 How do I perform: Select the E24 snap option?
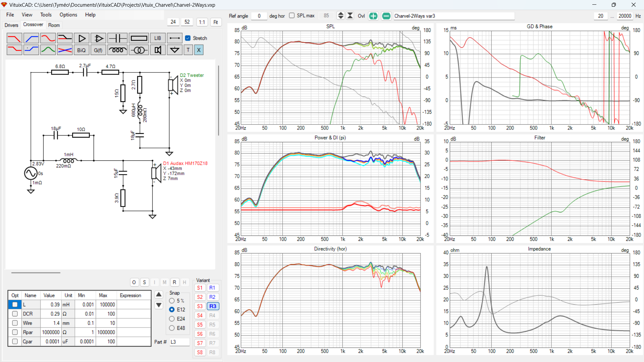click(x=172, y=319)
